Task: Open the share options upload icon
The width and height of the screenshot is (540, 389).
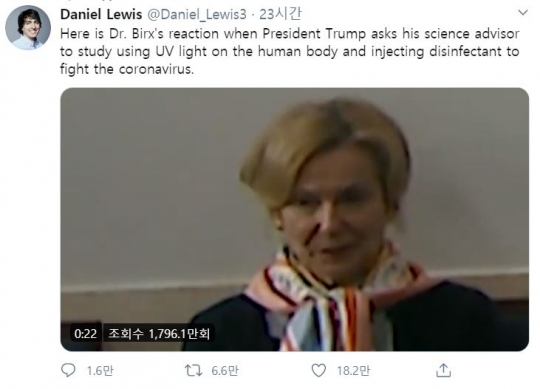Action: click(x=443, y=370)
